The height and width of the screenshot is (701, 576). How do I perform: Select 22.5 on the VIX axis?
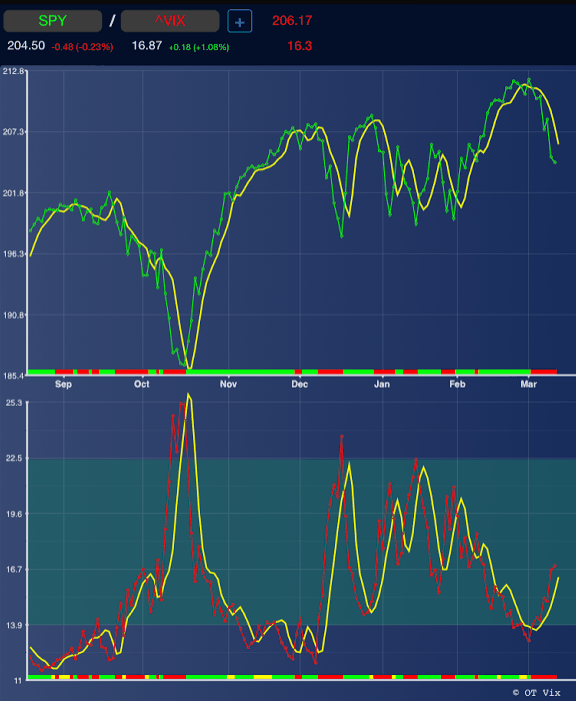(13, 458)
